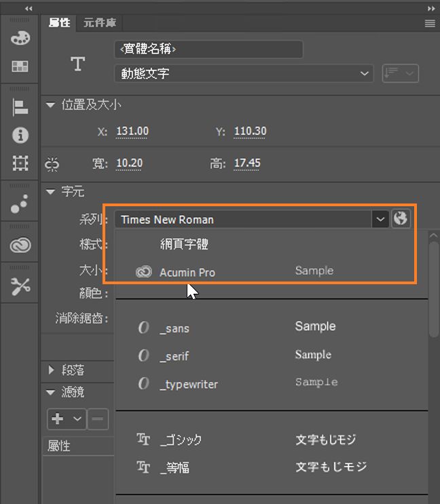Click the 文字もじモジ preview for _等幅

(331, 467)
